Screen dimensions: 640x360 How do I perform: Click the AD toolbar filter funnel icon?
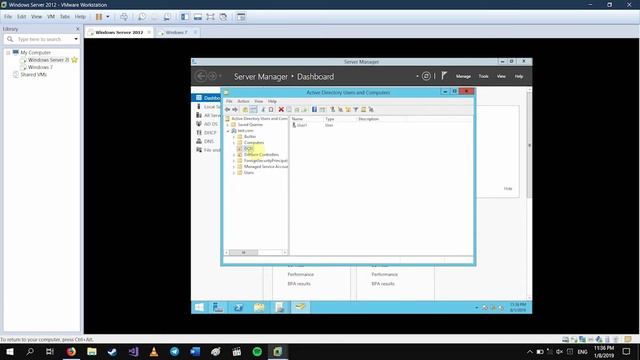(x=356, y=109)
